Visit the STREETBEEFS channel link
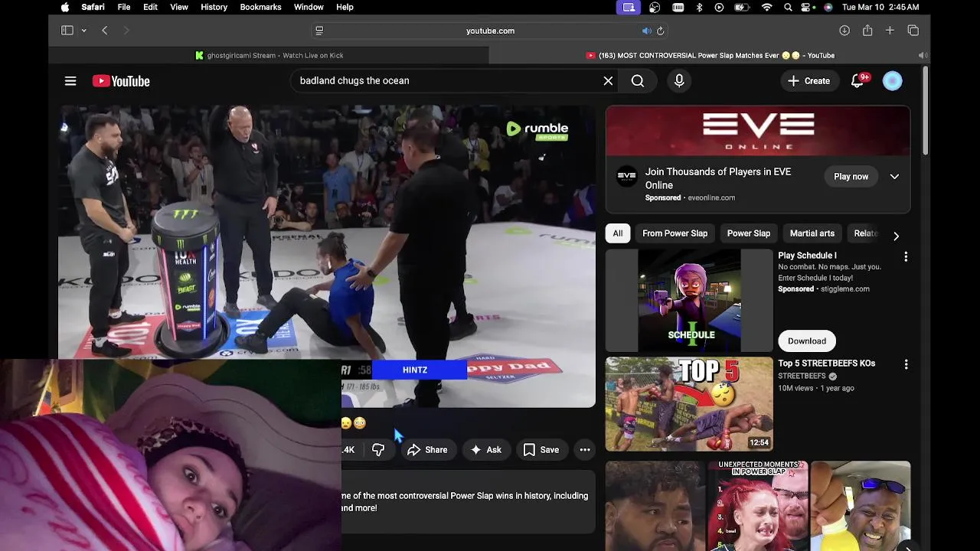Screen dimensions: 980x551 tap(802, 377)
